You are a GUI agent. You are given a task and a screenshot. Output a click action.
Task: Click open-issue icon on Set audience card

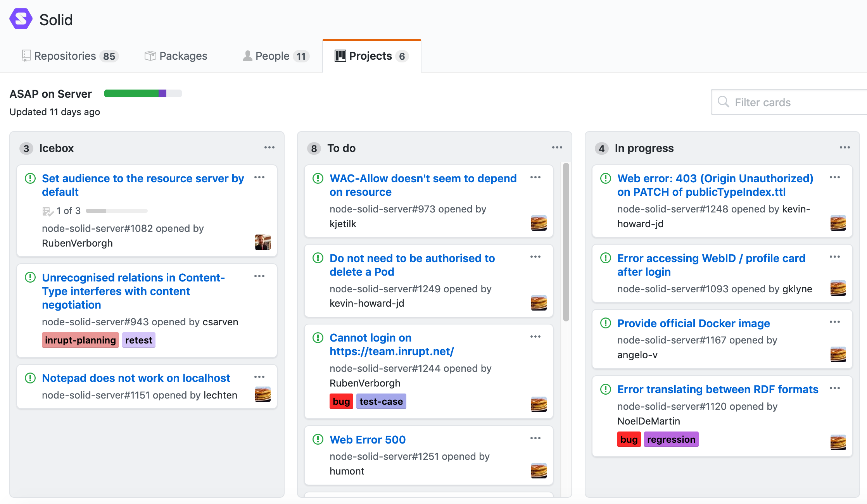tap(30, 178)
